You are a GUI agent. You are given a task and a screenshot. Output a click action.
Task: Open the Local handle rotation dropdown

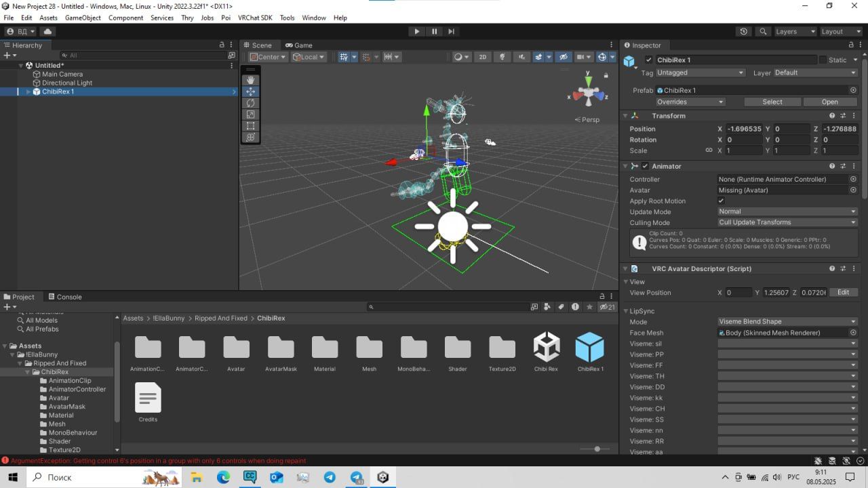(309, 57)
